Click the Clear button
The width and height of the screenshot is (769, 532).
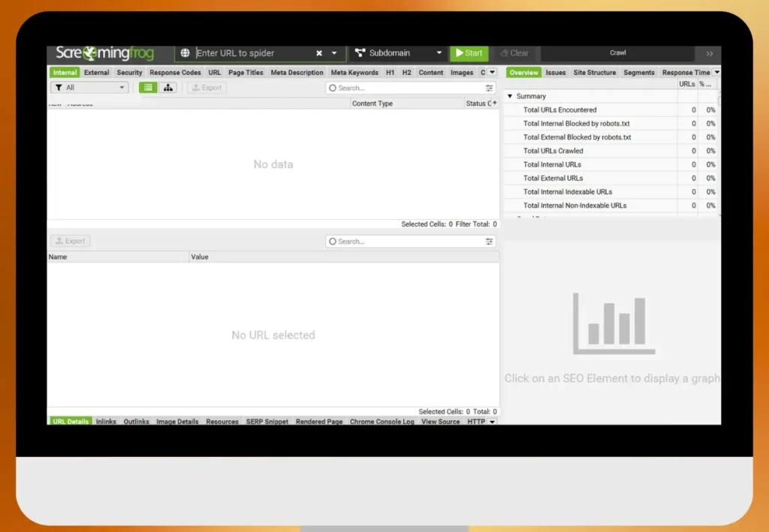click(x=514, y=53)
